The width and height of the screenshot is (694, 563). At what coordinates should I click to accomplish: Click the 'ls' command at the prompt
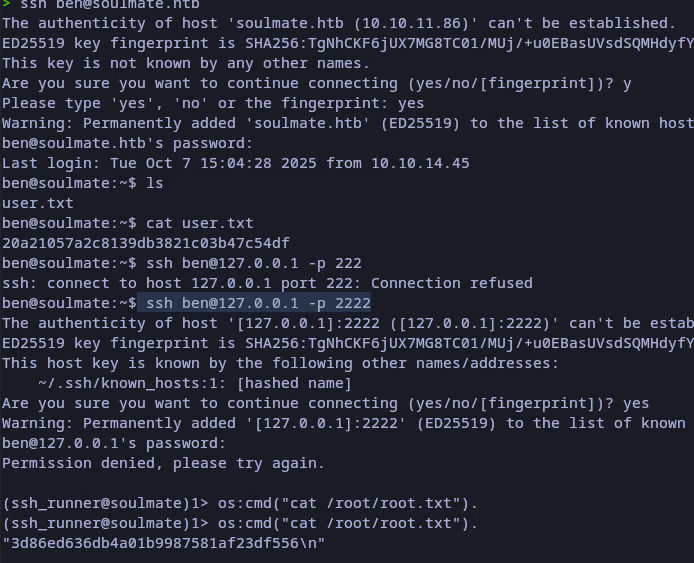(155, 183)
